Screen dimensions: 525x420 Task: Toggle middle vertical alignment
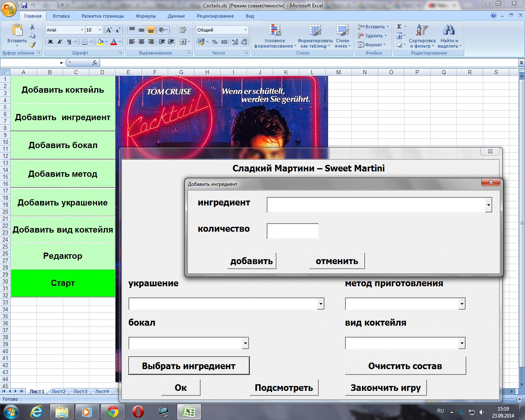[x=142, y=30]
